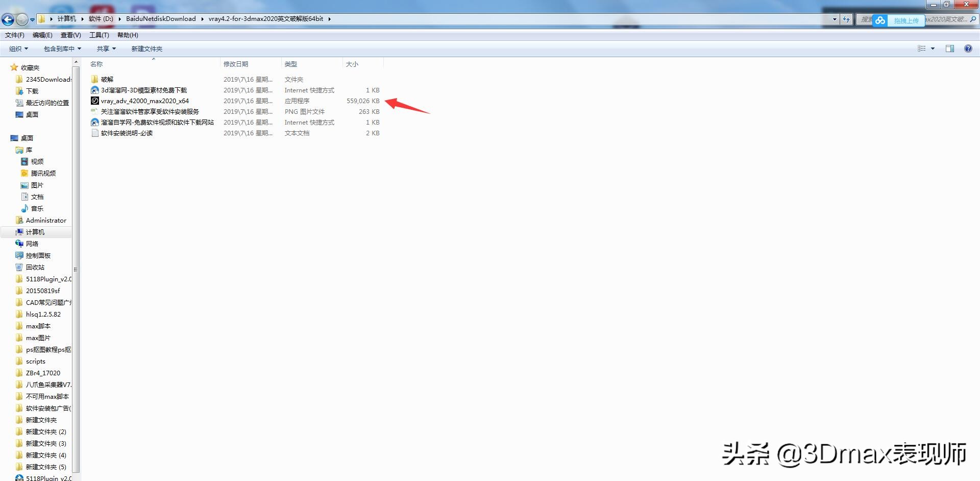Screen dimensions: 980x481
Task: Click the 库 libraries icon in sidebar
Action: (19, 150)
